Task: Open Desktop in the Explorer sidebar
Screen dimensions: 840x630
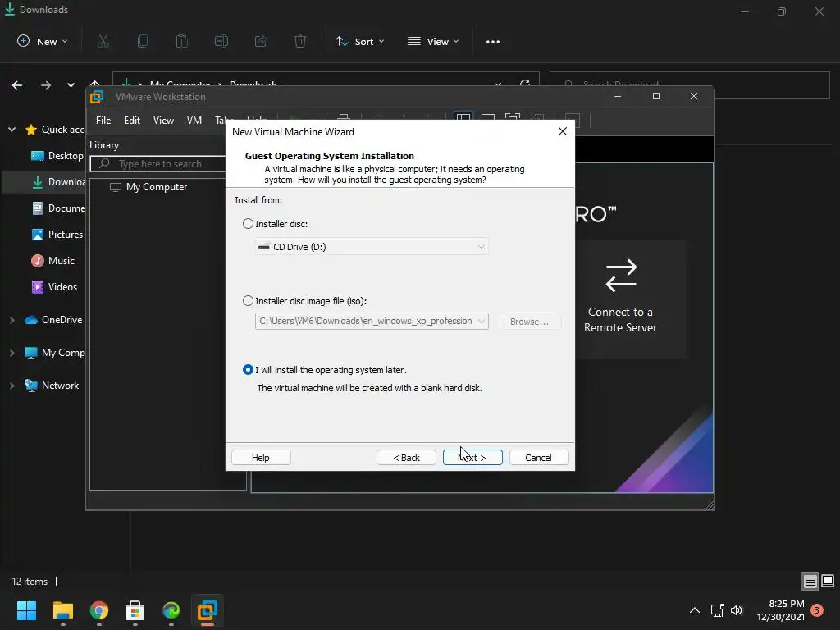Action: coord(57,156)
